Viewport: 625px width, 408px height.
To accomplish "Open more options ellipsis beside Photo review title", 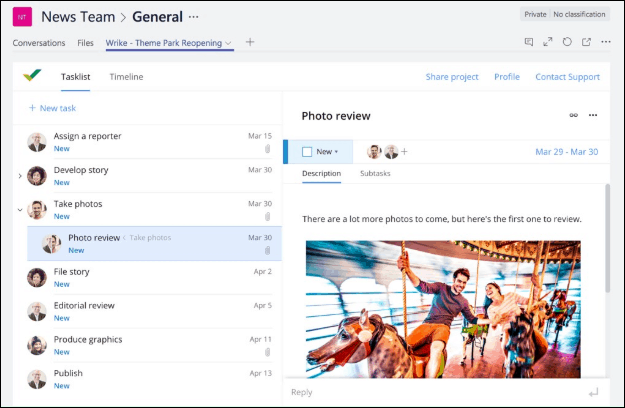I will point(593,115).
